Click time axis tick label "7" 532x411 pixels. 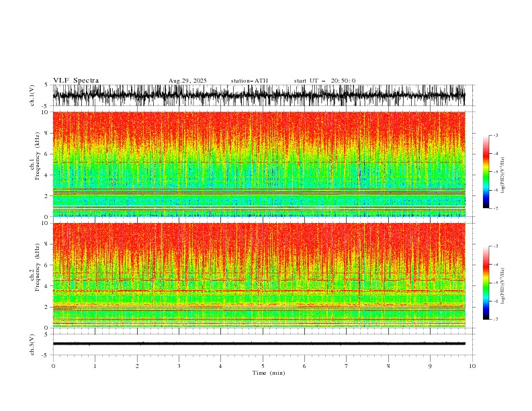click(347, 366)
